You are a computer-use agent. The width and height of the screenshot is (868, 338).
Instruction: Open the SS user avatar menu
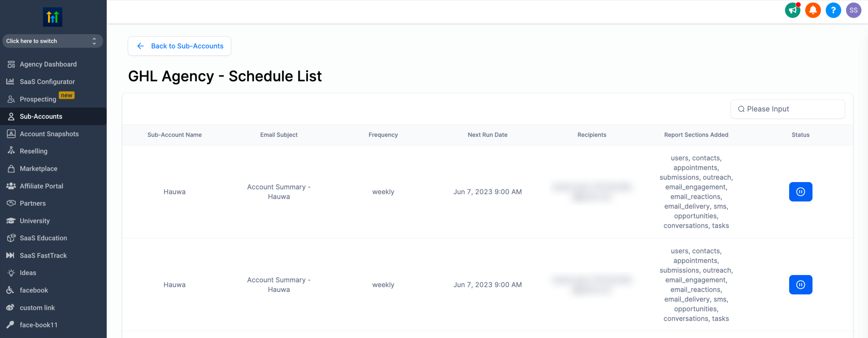click(x=853, y=10)
